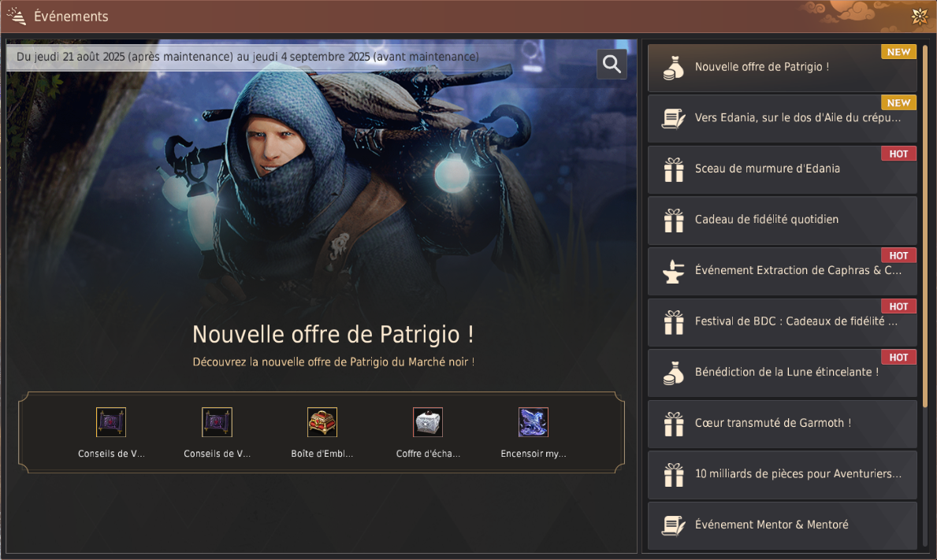This screenshot has width=937, height=560.
Task: Click HOT badge on Extraction de Caphras event
Action: pyautogui.click(x=898, y=255)
